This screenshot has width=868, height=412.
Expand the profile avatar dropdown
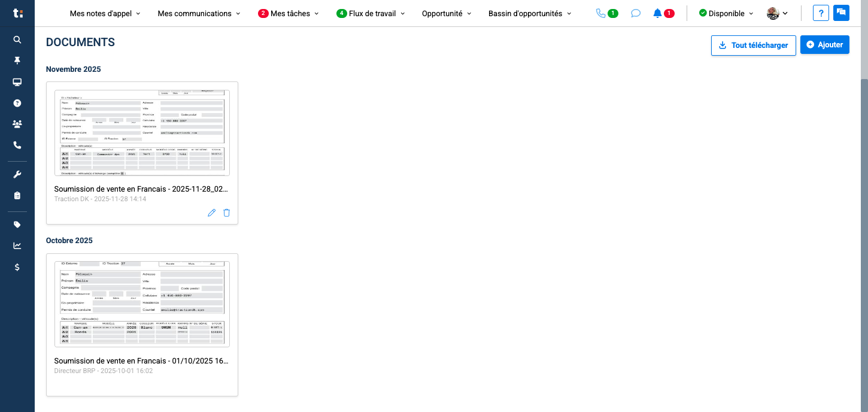(776, 13)
